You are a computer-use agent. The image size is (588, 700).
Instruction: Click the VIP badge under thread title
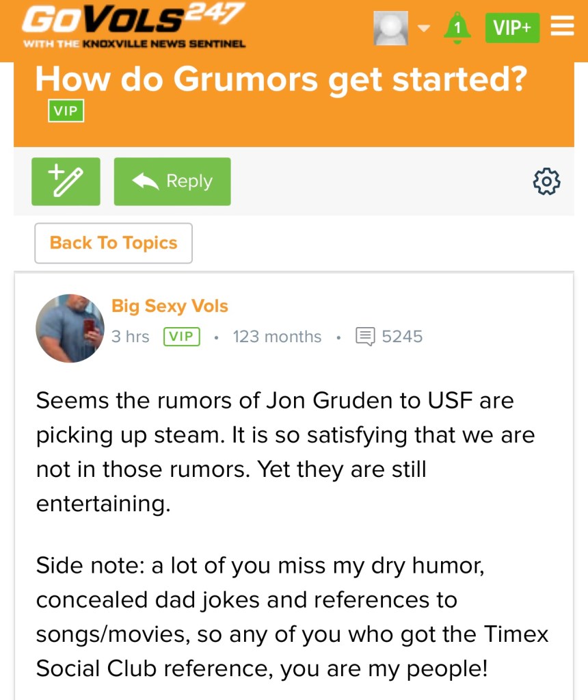click(x=66, y=111)
